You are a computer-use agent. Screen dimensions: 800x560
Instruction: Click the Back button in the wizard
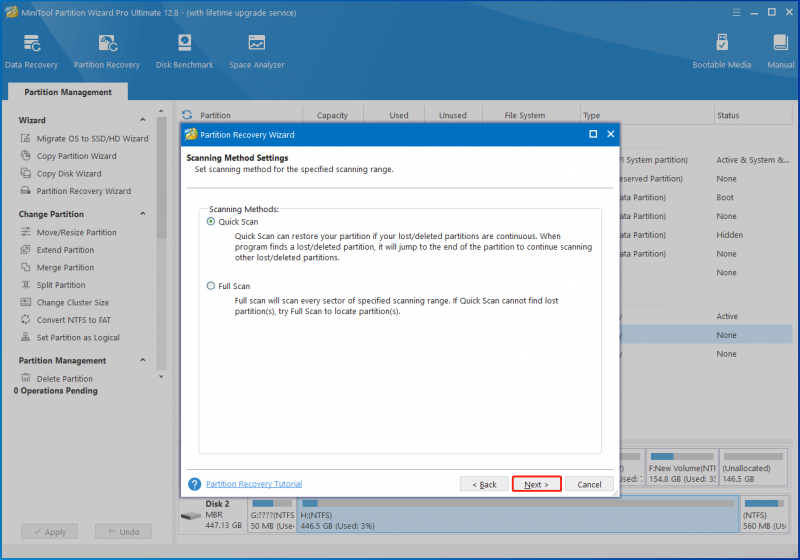tap(484, 484)
